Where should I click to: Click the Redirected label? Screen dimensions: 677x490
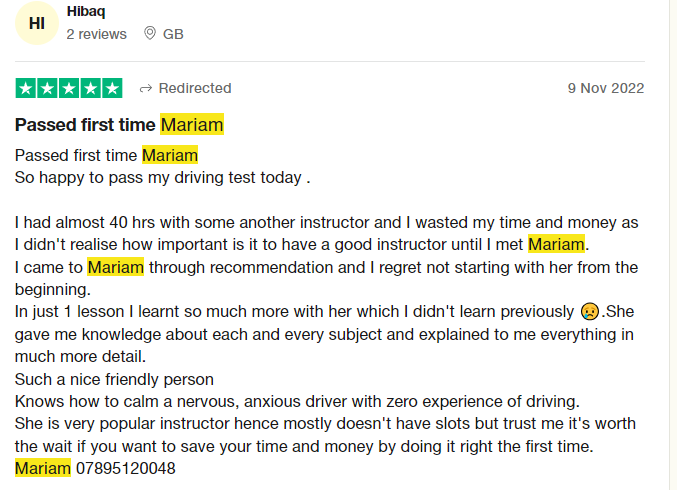point(195,88)
